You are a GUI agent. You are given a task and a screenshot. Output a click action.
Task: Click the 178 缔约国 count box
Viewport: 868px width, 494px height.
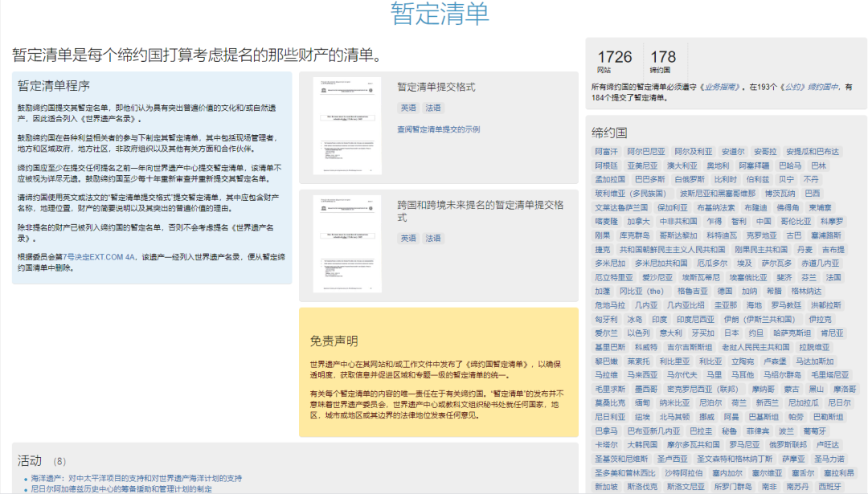tap(663, 61)
